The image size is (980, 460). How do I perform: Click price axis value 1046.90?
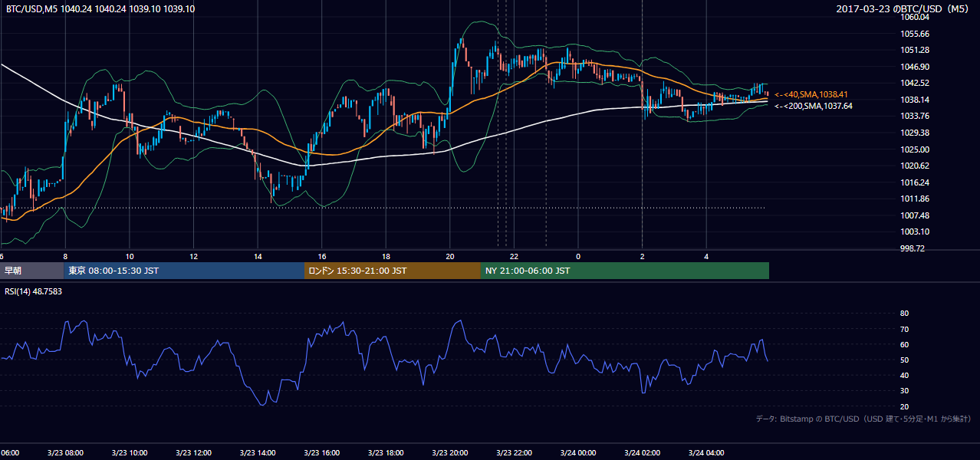[915, 67]
